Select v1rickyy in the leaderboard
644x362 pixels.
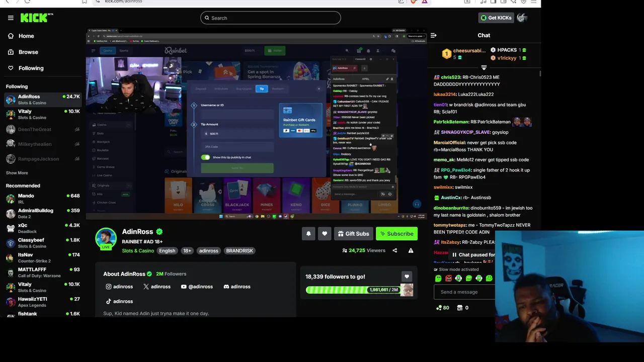pyautogui.click(x=507, y=58)
